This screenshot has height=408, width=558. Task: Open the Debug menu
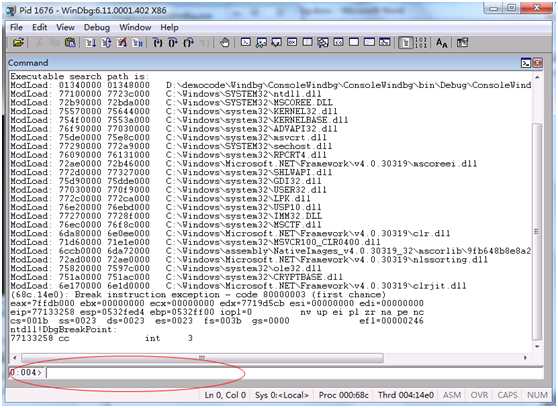(x=96, y=27)
